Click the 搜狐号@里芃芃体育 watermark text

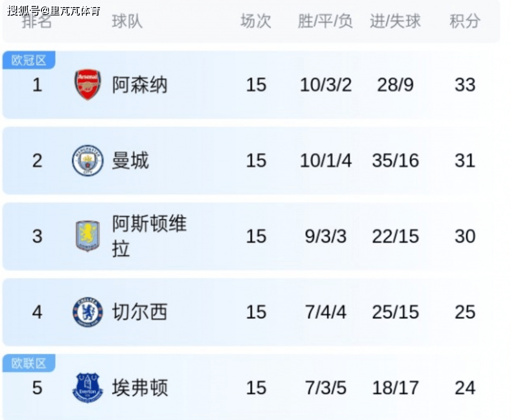tap(54, 11)
